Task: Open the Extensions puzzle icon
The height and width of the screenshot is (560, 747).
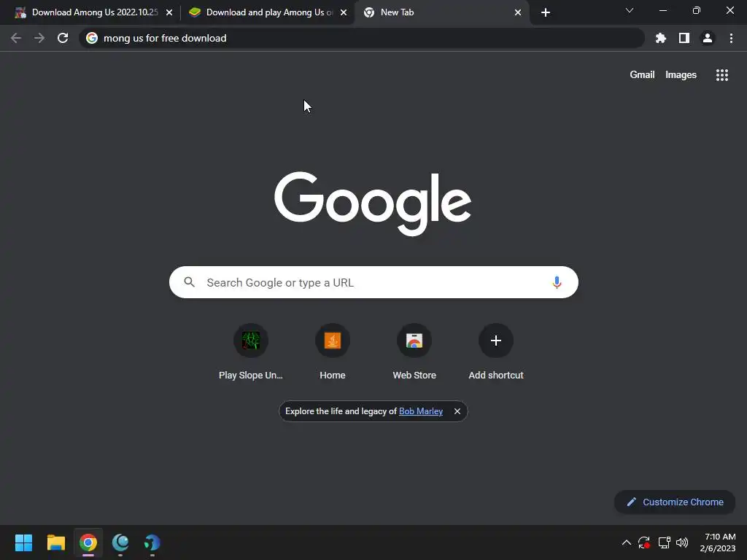Action: click(661, 38)
